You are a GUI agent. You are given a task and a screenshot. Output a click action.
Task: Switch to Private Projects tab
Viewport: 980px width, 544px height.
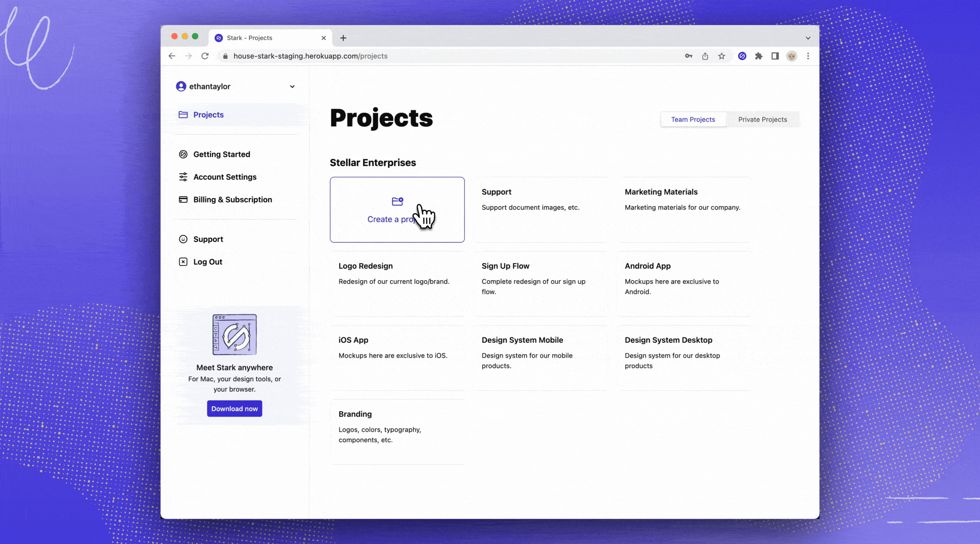click(x=763, y=119)
